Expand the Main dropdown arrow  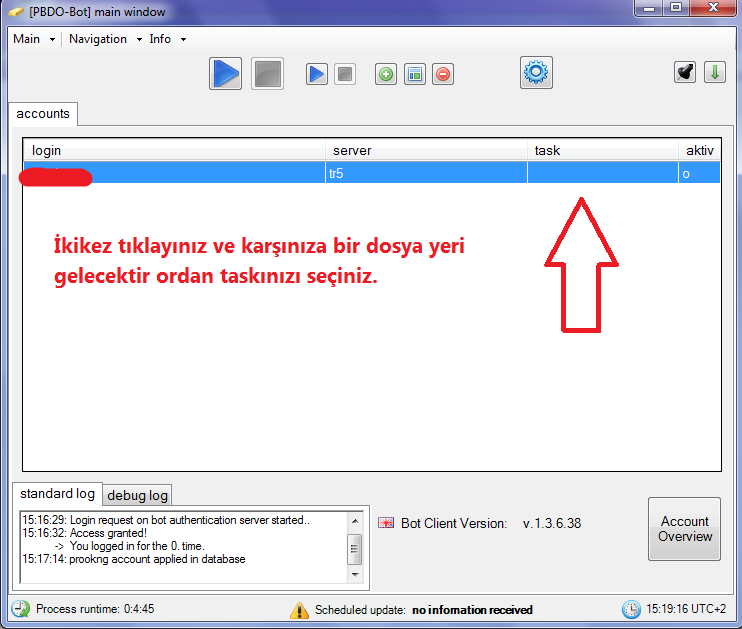[x=52, y=40]
